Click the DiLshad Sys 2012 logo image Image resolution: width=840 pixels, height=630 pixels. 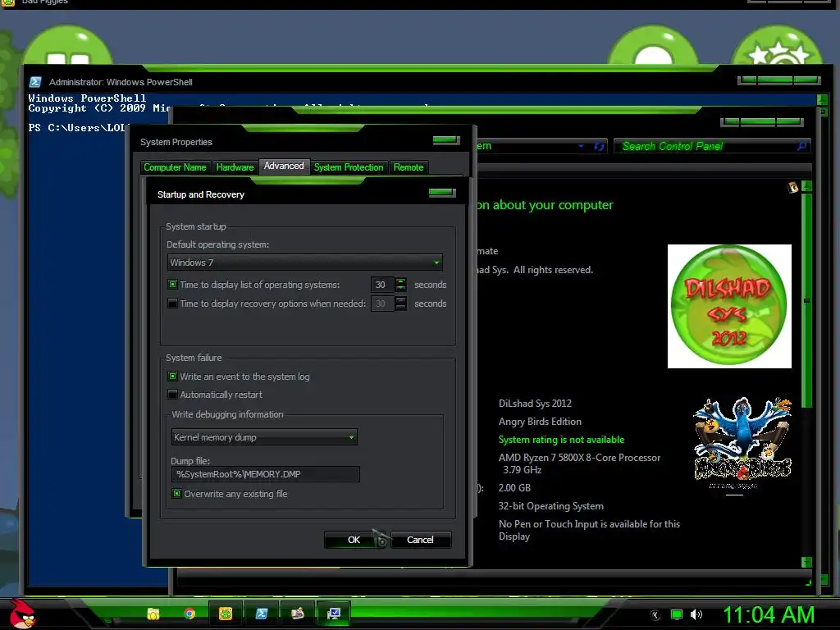point(729,306)
